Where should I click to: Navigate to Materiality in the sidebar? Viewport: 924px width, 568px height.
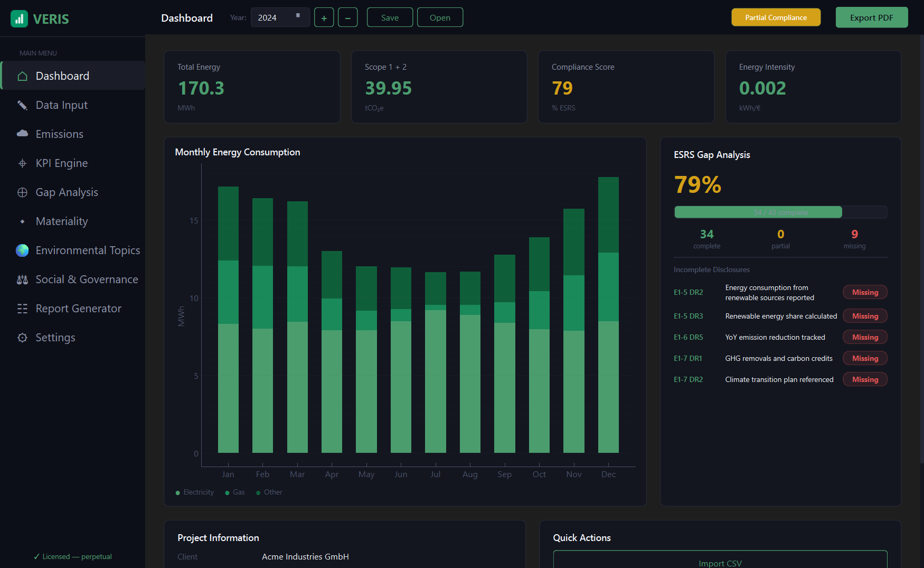pyautogui.click(x=73, y=221)
